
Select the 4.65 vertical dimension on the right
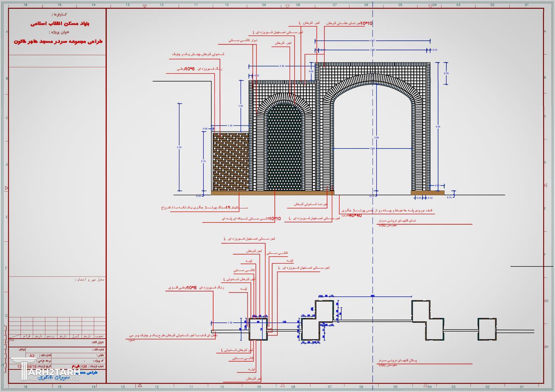(x=438, y=127)
